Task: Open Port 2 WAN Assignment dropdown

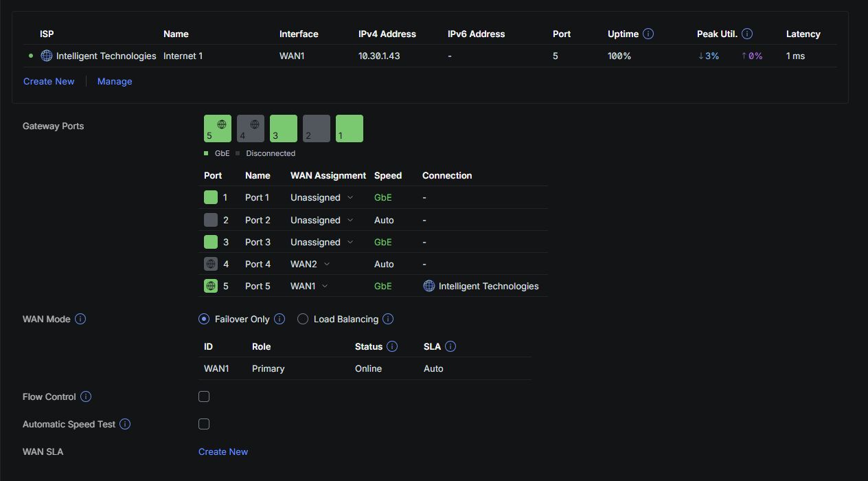Action: pyautogui.click(x=322, y=220)
